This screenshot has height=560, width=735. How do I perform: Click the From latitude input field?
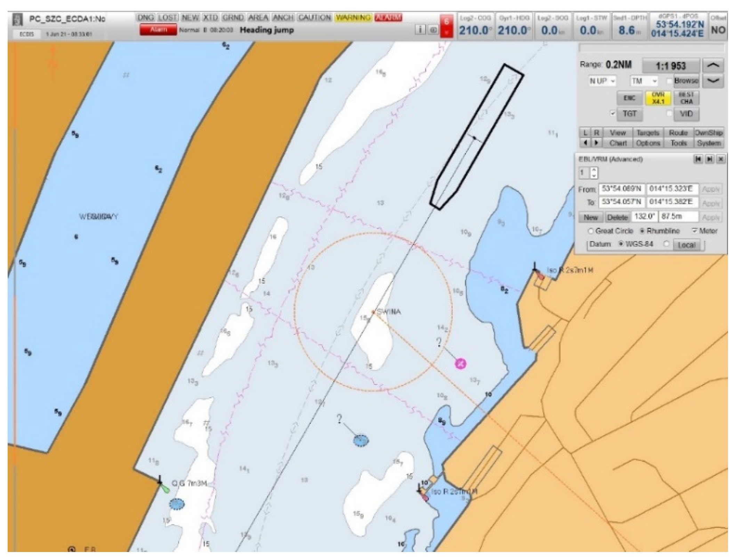(x=622, y=189)
